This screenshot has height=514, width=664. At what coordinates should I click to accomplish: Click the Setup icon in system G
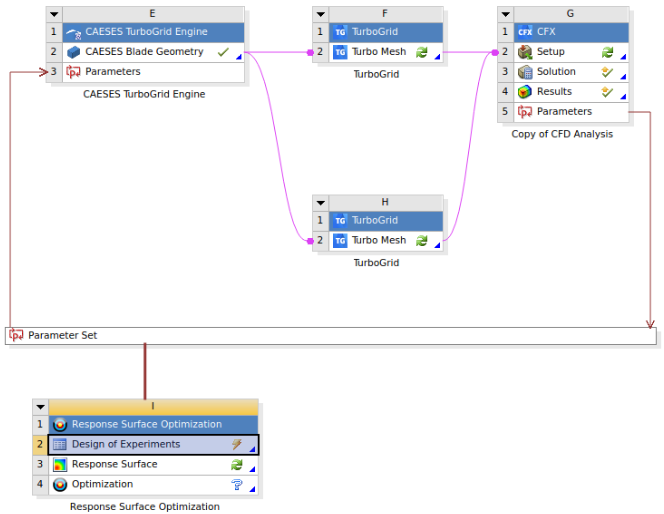[525, 52]
